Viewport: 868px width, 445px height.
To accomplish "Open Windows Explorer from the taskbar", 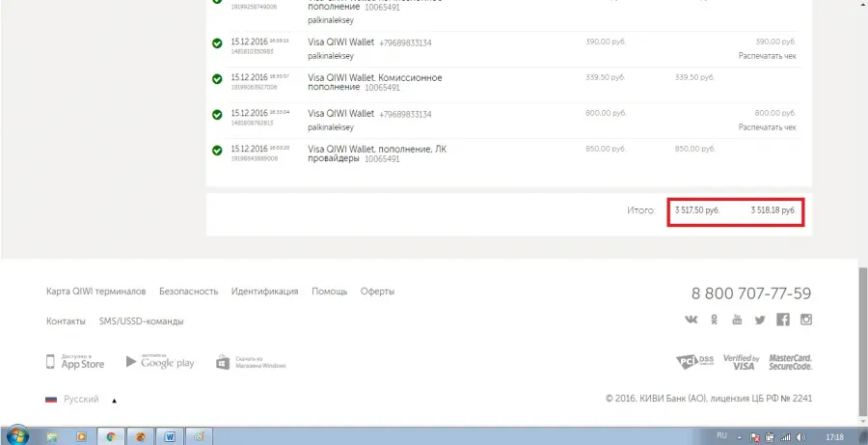I will (52, 436).
